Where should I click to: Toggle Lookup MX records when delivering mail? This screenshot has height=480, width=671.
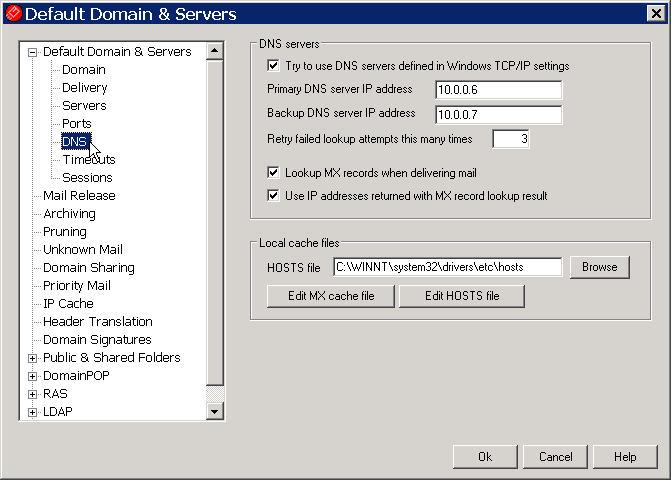tap(273, 172)
